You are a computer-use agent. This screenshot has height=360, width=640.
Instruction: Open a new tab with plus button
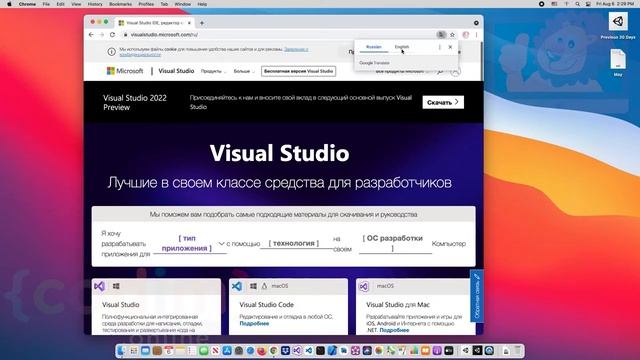coord(202,23)
